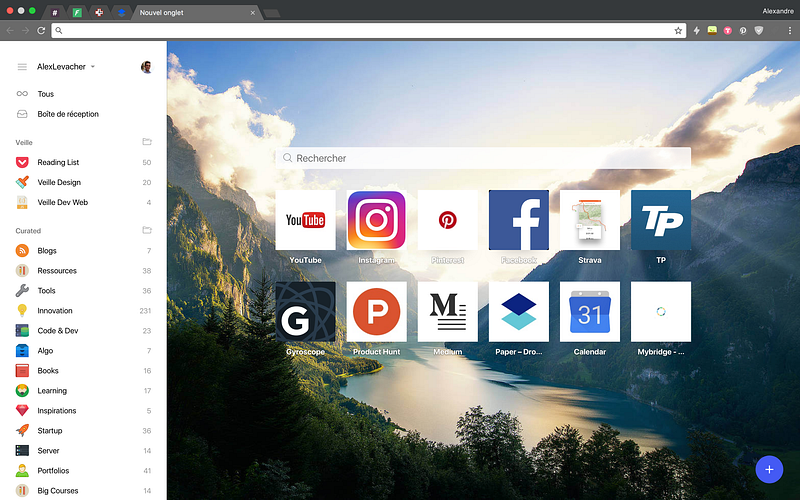This screenshot has height=500, width=800.
Task: Open the Algo collection
Action: (x=83, y=351)
